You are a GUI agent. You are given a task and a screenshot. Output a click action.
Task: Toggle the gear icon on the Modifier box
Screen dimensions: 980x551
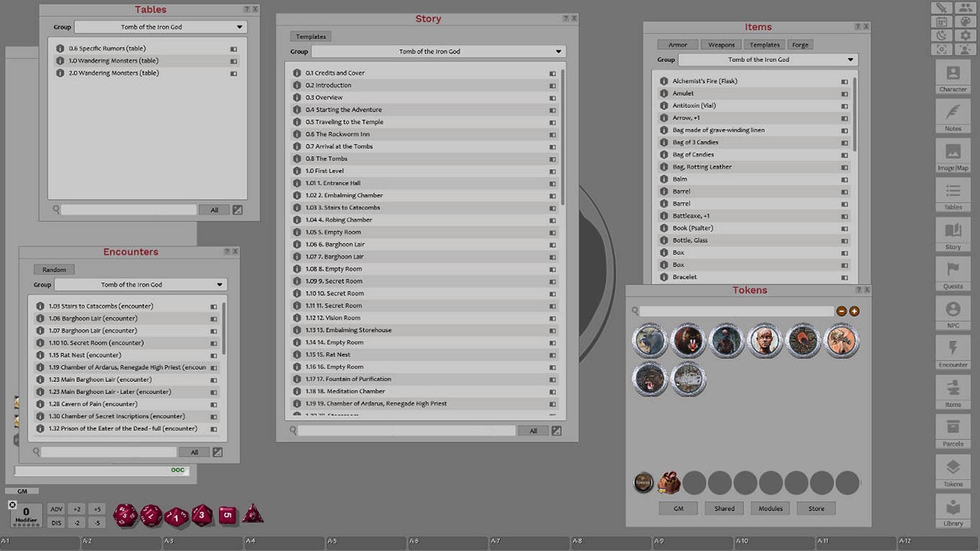click(x=11, y=504)
